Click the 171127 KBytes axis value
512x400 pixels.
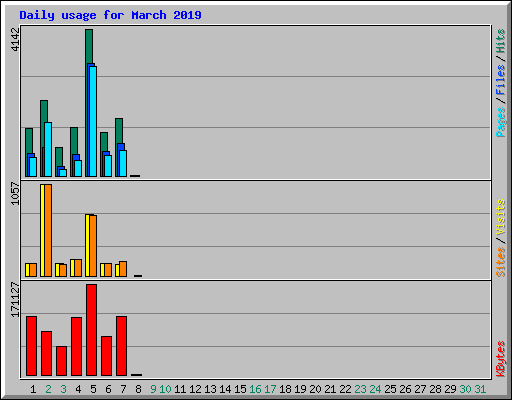pos(15,300)
